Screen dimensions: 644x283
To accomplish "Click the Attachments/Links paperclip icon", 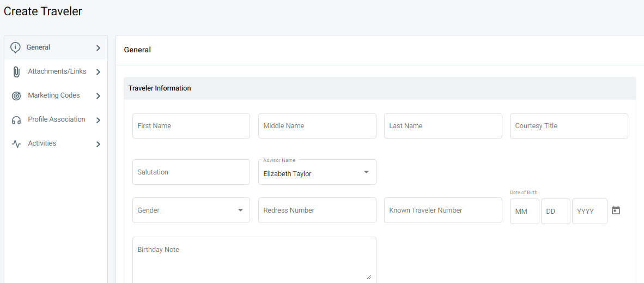I will coord(16,72).
